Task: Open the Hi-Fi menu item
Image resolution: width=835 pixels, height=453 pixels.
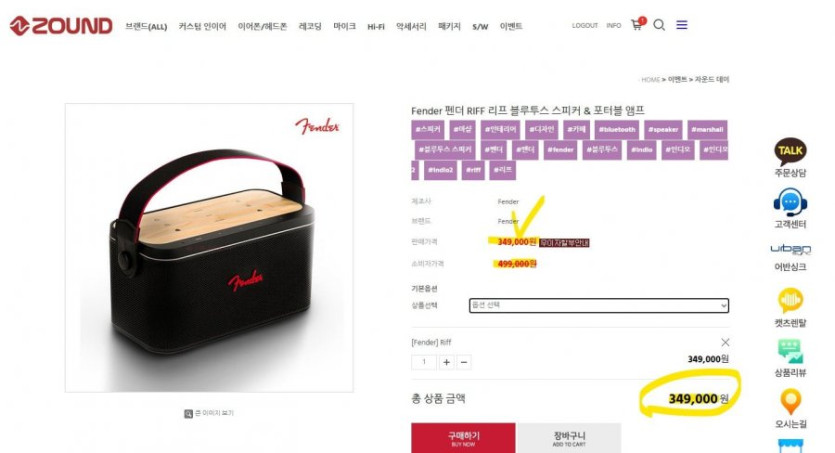Action: [x=375, y=26]
